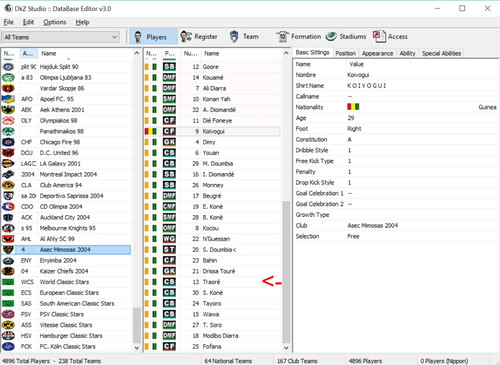Click the Kaizer Chiefs 2004 crest icon

point(8,271)
